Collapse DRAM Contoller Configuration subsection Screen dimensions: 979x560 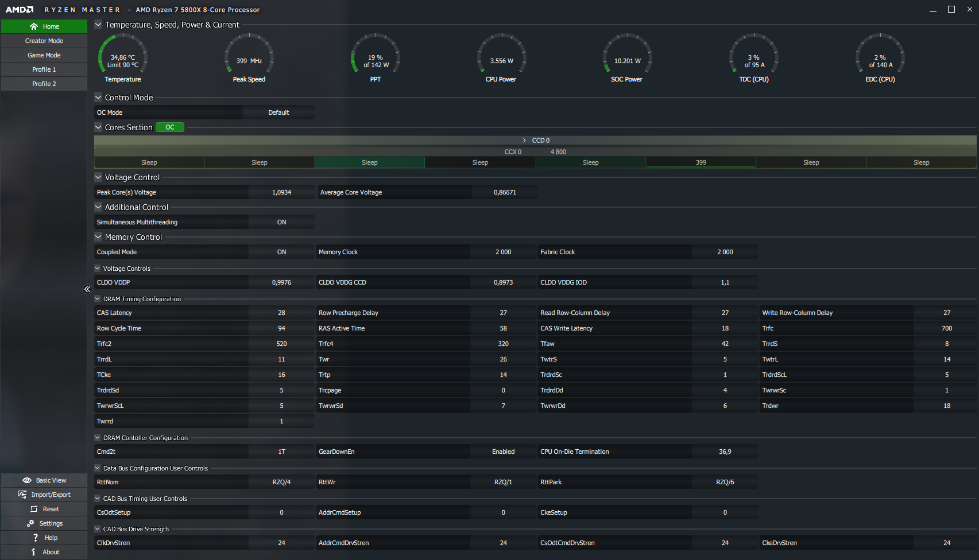pyautogui.click(x=98, y=438)
